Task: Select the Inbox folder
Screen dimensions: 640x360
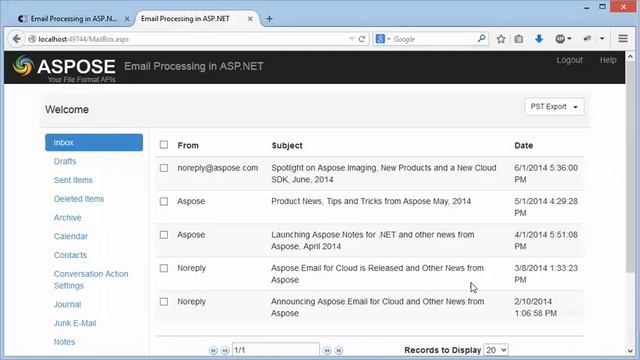Action: [94, 142]
